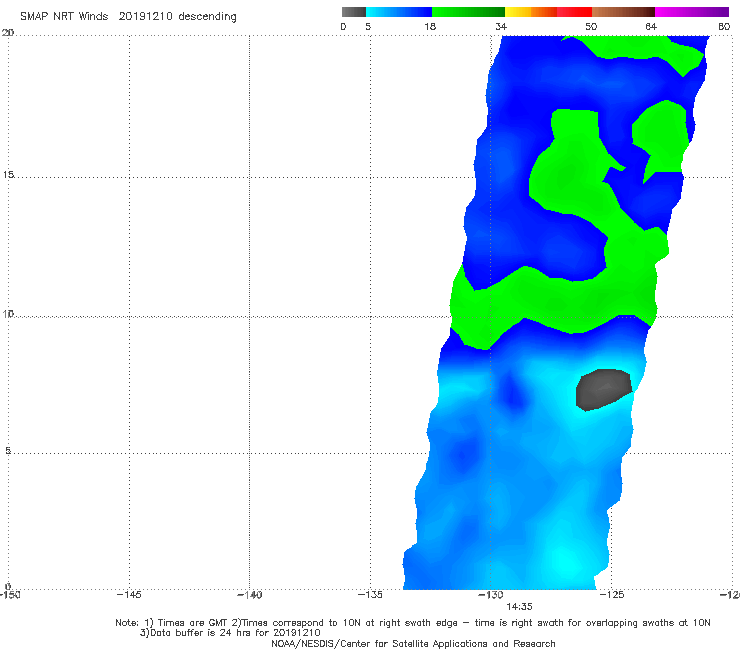Viewport: 740px width, 650px height.
Task: Click the title text 'SMAP NRT Winds'
Action: pyautogui.click(x=64, y=17)
